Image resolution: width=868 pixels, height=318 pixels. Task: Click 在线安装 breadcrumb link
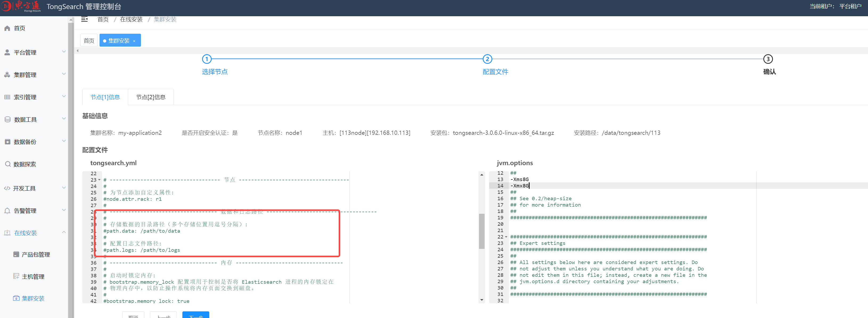coord(132,19)
